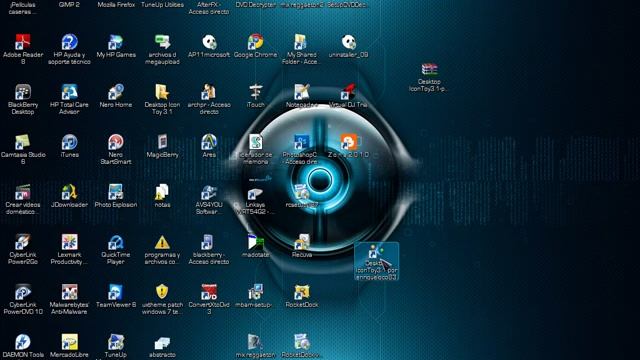Select the MagicBerry icon
This screenshot has width=640, height=360.
coord(162,142)
